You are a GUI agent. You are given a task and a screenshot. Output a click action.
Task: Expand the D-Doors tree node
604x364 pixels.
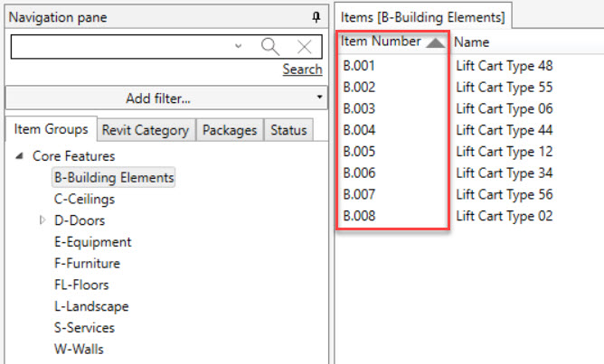pos(42,220)
